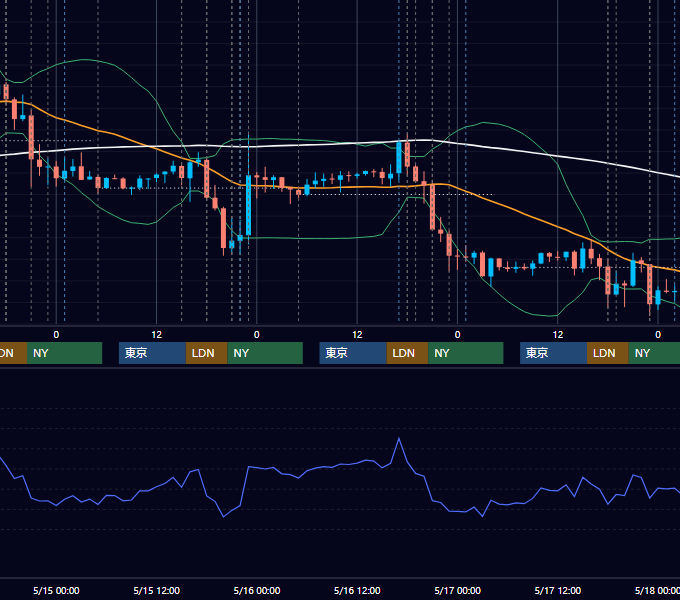
Task: Select the 東京 session bar on 5/15
Action: 152,353
